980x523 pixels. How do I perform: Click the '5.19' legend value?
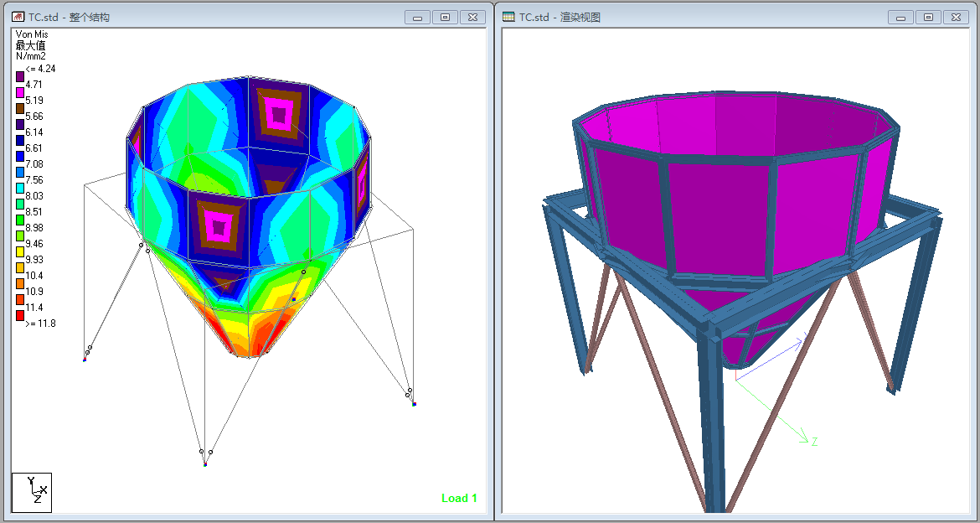[x=34, y=100]
